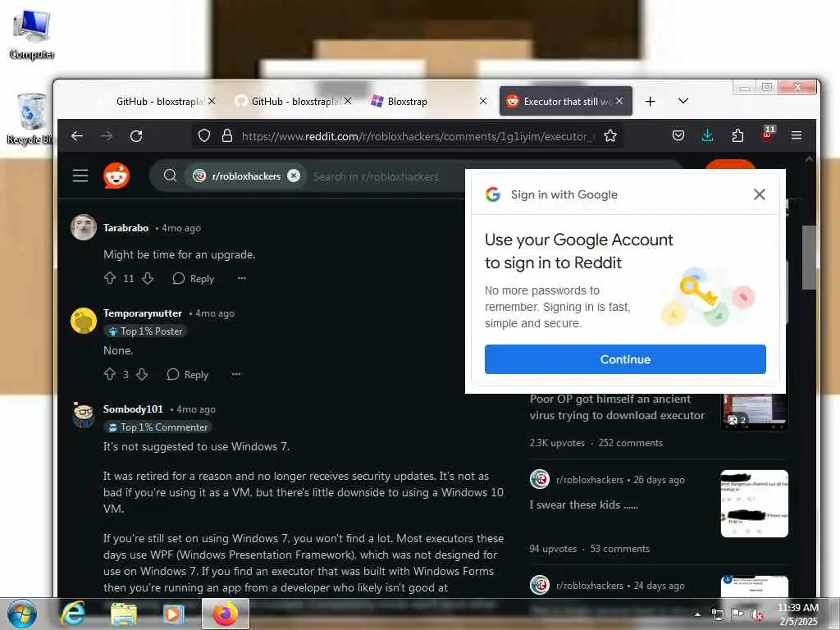840x630 pixels.
Task: Open Reddit sidebar hamburger menu
Action: pos(80,176)
